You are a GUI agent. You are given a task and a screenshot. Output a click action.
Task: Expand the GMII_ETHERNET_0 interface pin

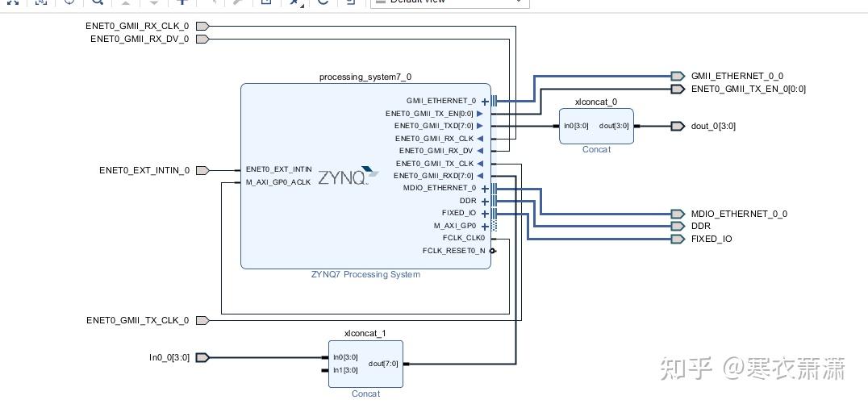click(485, 102)
